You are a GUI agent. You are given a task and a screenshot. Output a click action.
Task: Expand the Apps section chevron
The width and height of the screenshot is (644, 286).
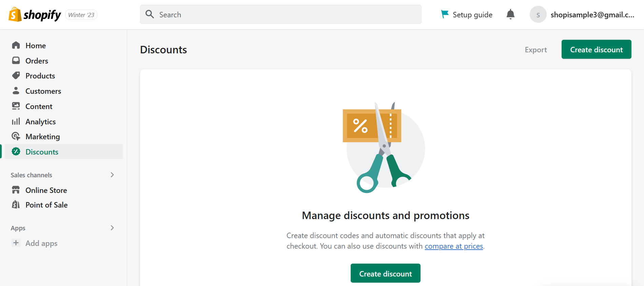(x=112, y=228)
